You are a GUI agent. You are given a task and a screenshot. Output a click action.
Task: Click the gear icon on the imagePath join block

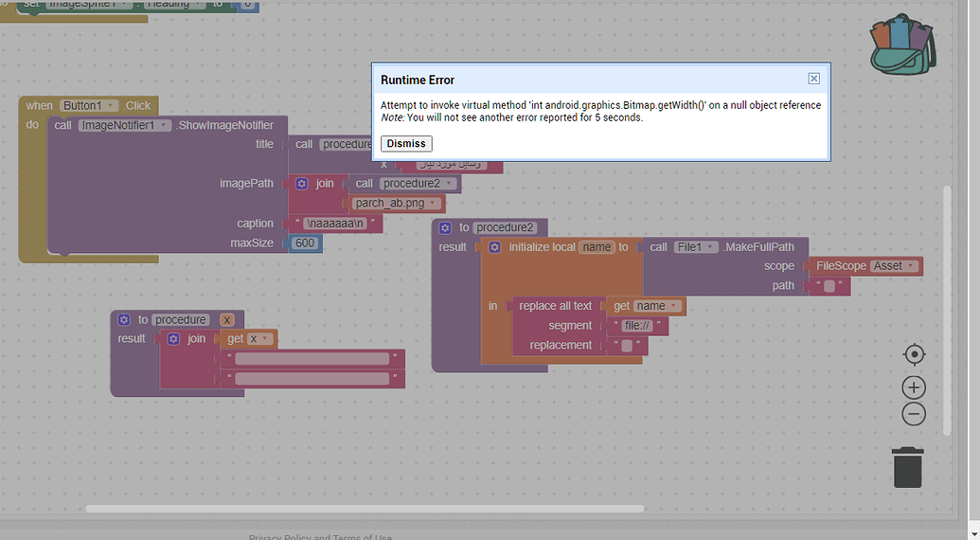[302, 184]
